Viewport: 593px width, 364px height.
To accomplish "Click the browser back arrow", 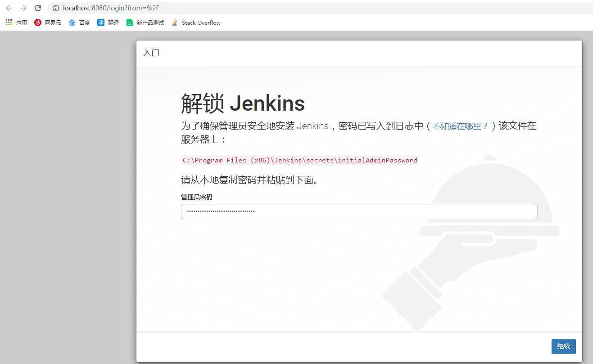I will (9, 8).
